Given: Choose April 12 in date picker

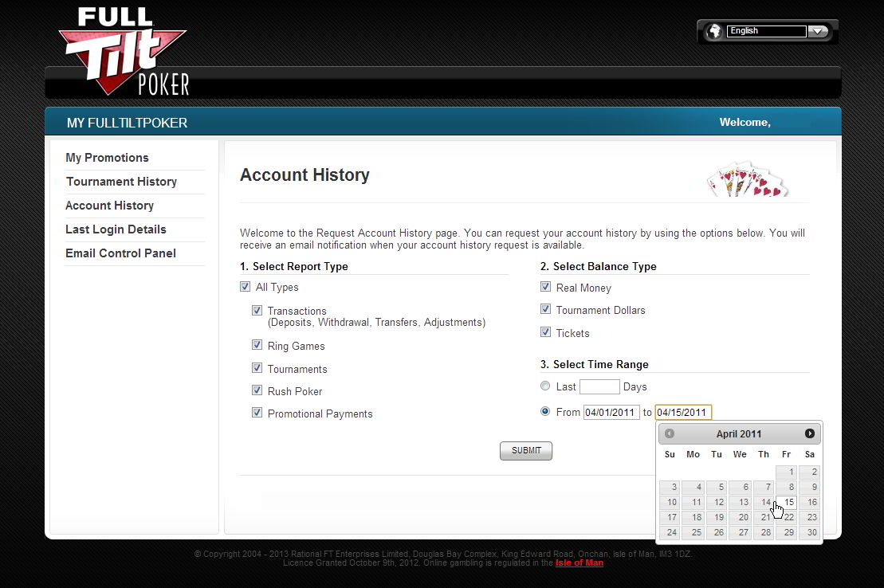Looking at the screenshot, I should (x=716, y=502).
